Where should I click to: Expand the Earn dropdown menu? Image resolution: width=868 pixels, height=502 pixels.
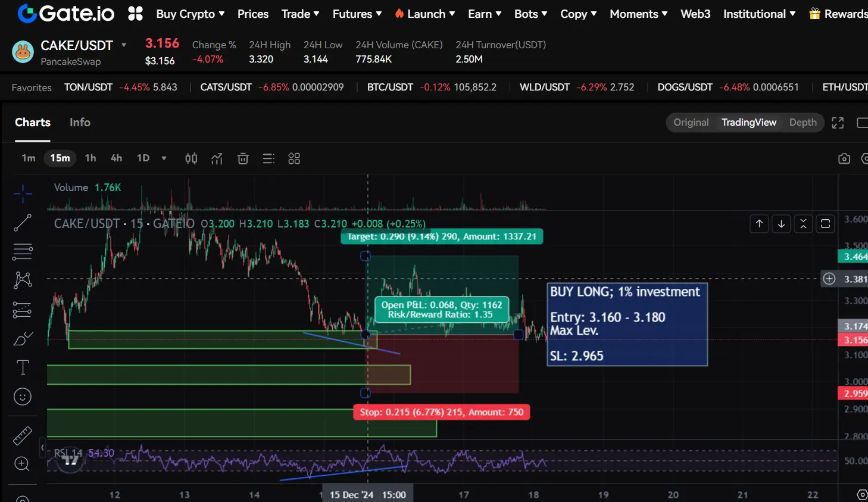[x=485, y=14]
